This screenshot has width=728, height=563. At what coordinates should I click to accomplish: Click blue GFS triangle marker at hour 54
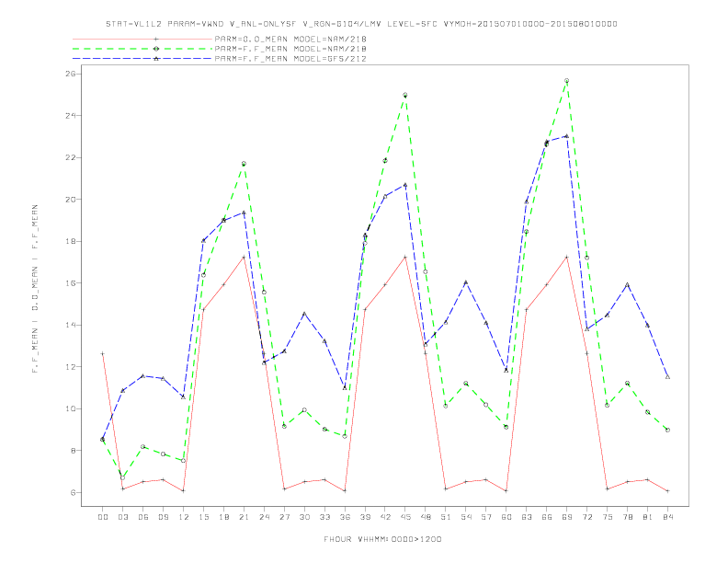click(466, 282)
